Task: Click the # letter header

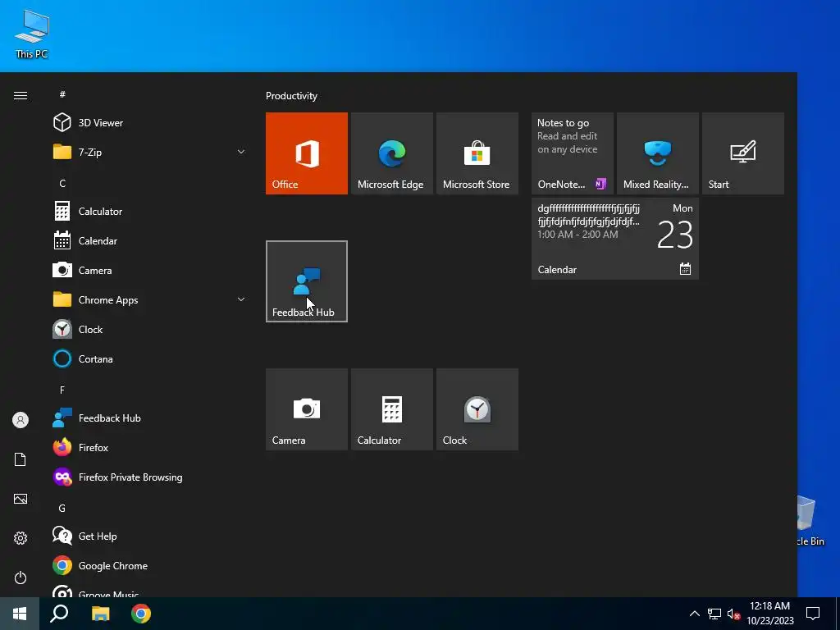Action: 62,95
